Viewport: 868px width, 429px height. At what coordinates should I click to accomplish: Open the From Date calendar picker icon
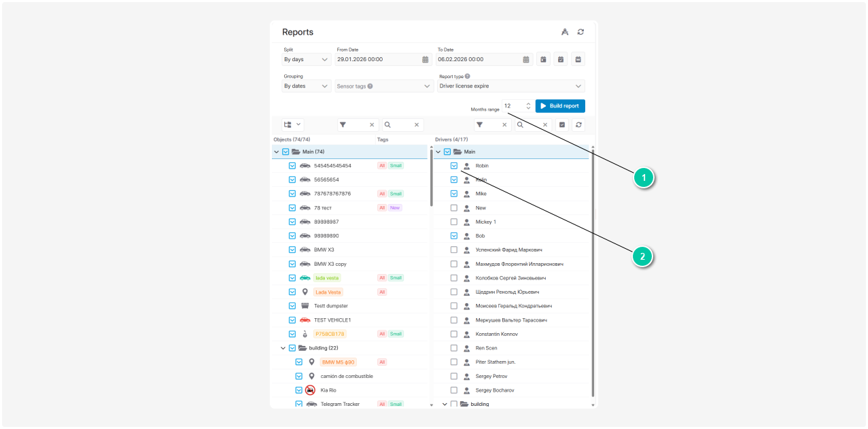pyautogui.click(x=425, y=60)
